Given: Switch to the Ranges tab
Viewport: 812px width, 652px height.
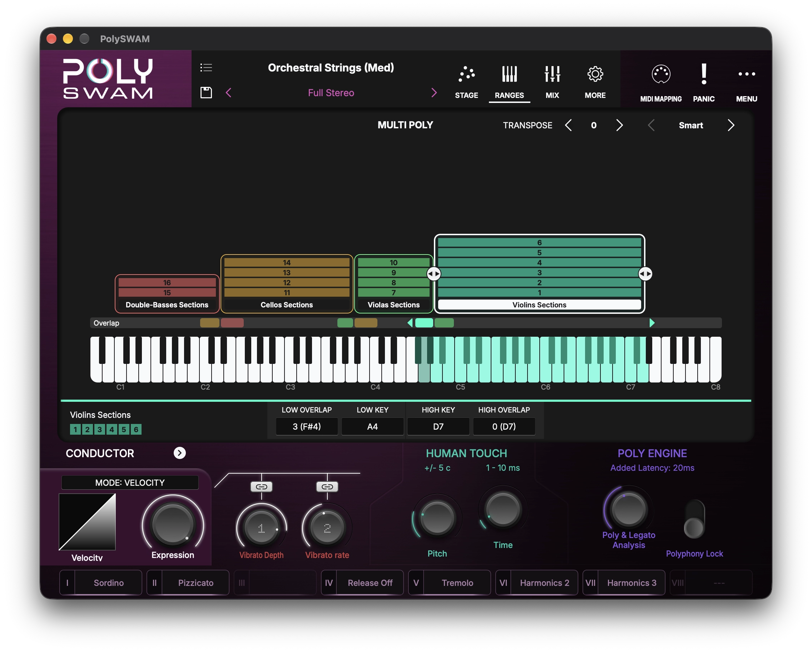Looking at the screenshot, I should (x=509, y=82).
